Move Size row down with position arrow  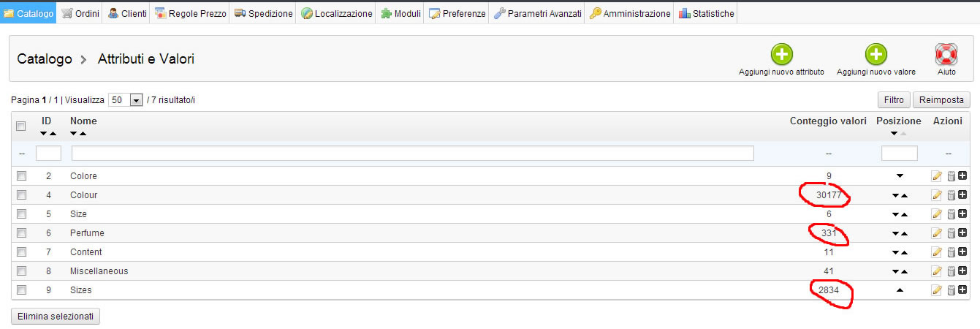(895, 214)
